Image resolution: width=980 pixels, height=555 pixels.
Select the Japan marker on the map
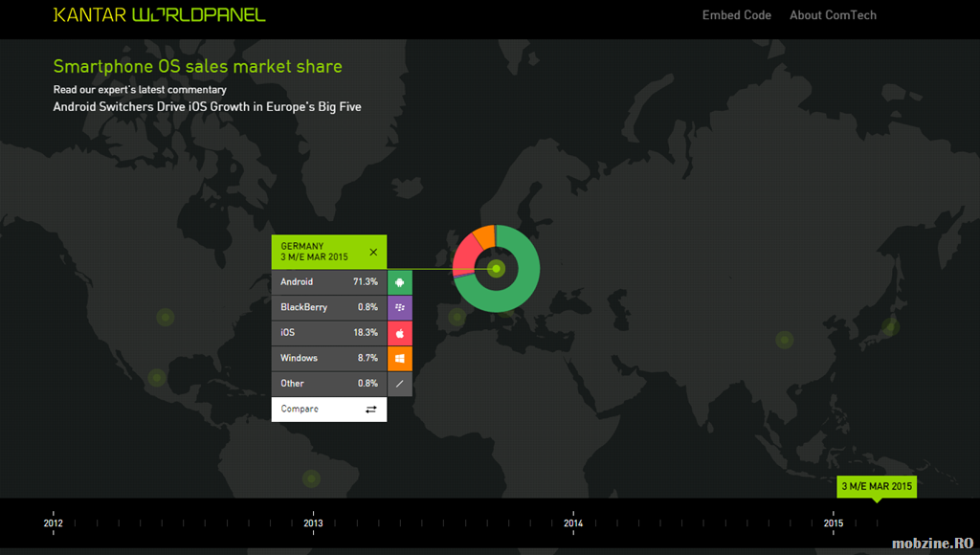890,327
